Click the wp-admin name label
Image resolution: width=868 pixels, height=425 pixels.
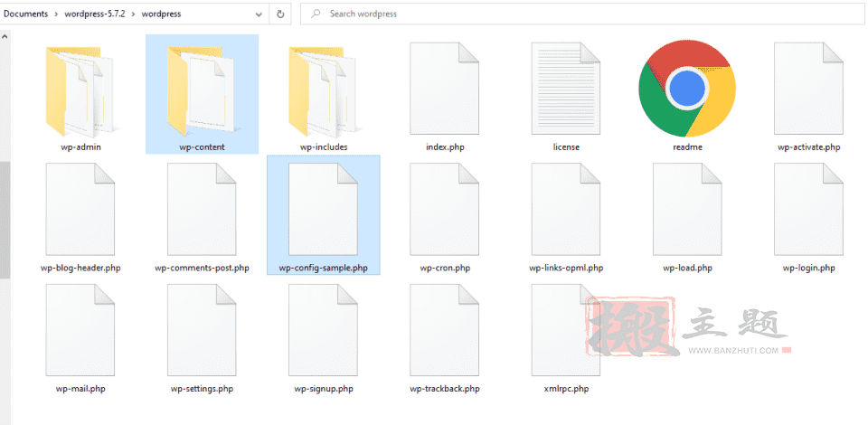(x=80, y=147)
